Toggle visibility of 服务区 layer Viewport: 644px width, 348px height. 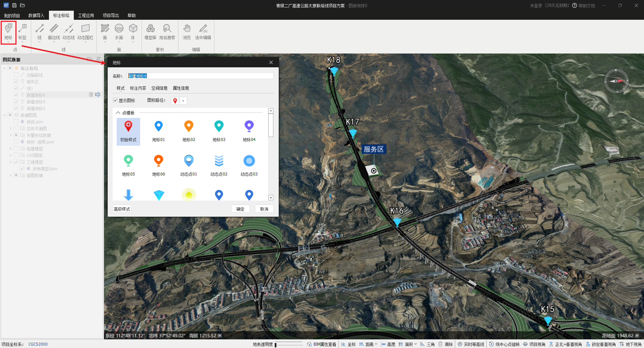16,82
